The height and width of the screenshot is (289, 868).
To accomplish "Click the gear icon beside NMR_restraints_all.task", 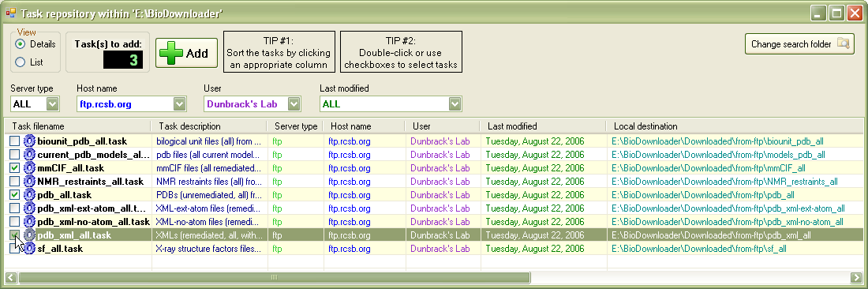I will (x=29, y=181).
